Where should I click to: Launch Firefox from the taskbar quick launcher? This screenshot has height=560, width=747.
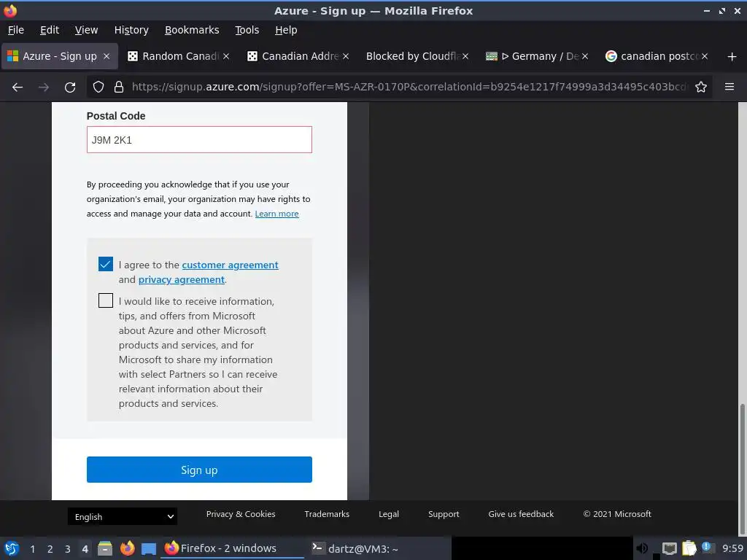click(x=127, y=548)
